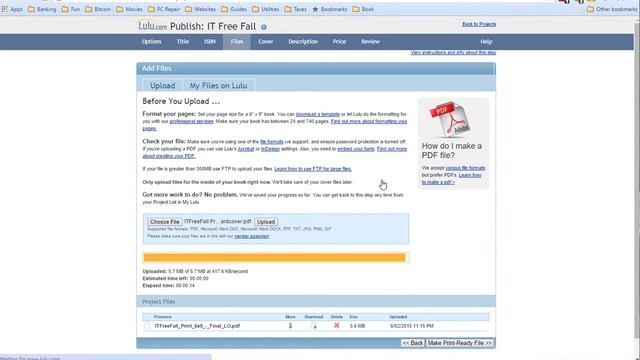Open the file formats link
640x360 pixels.
coord(271,142)
